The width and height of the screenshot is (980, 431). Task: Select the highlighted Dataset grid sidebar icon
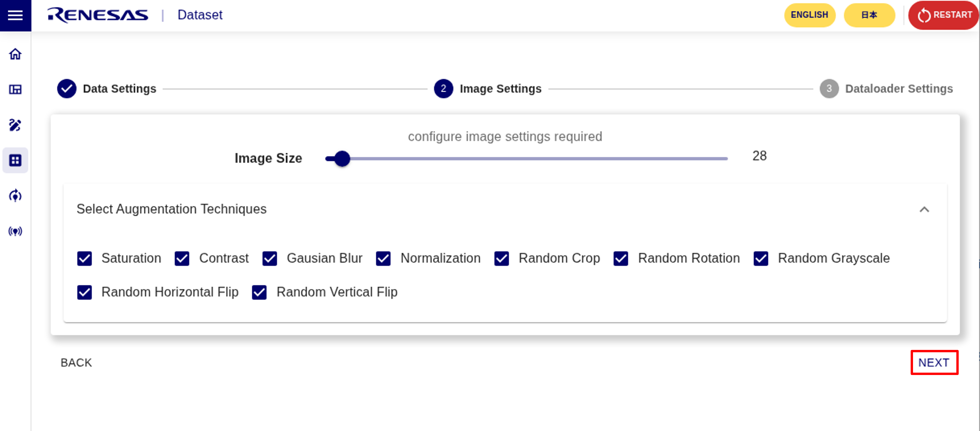tap(15, 160)
